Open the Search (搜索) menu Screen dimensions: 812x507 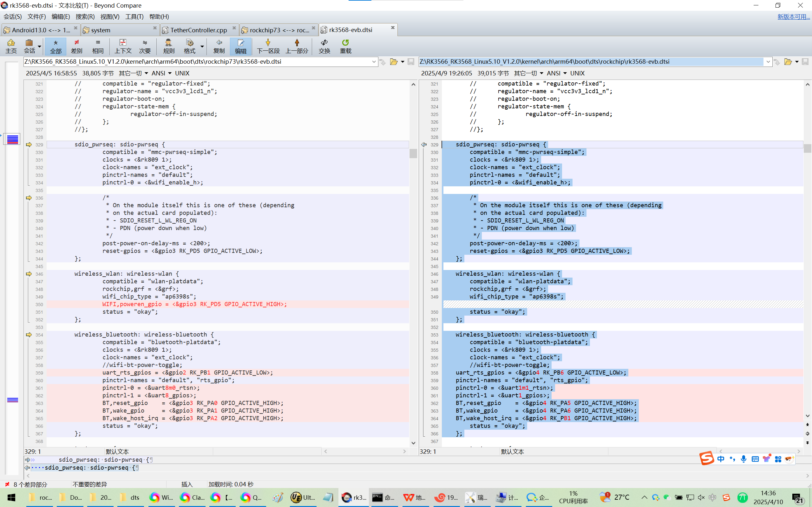(x=85, y=16)
